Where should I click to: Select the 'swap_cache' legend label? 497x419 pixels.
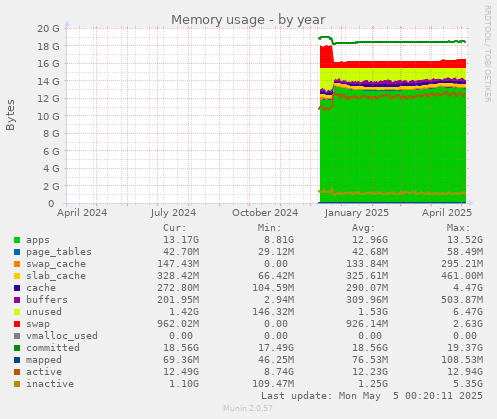point(56,264)
